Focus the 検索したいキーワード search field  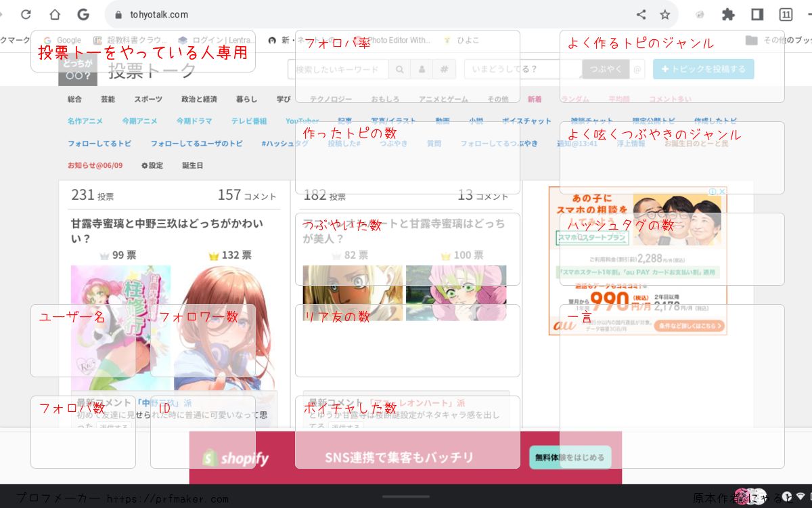[x=338, y=69]
